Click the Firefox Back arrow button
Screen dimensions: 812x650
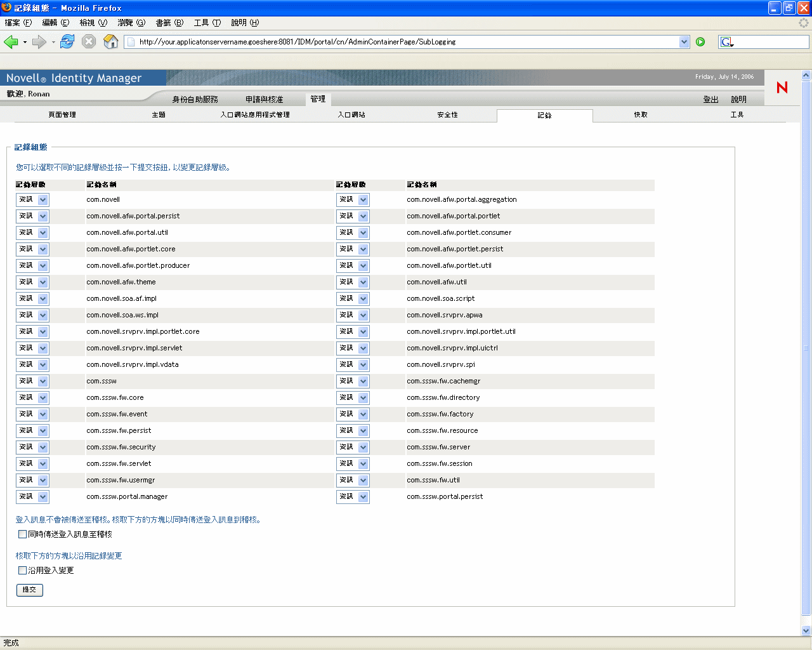pyautogui.click(x=11, y=42)
